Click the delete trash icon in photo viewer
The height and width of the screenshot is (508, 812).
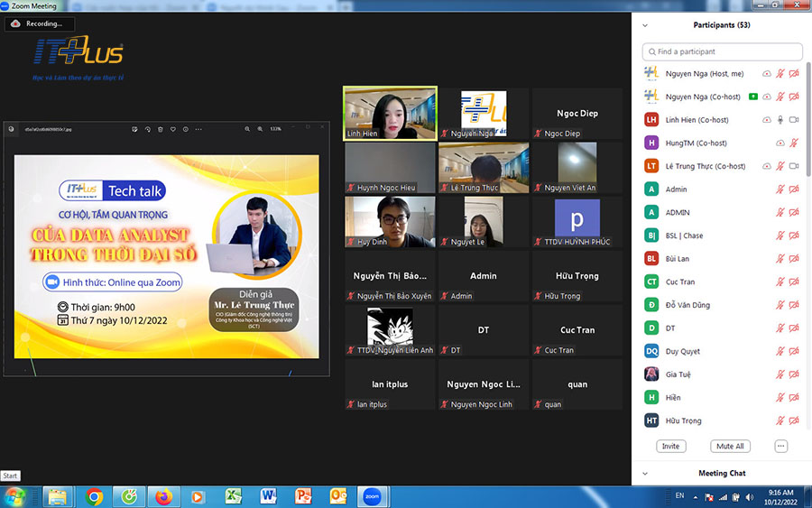click(x=160, y=129)
